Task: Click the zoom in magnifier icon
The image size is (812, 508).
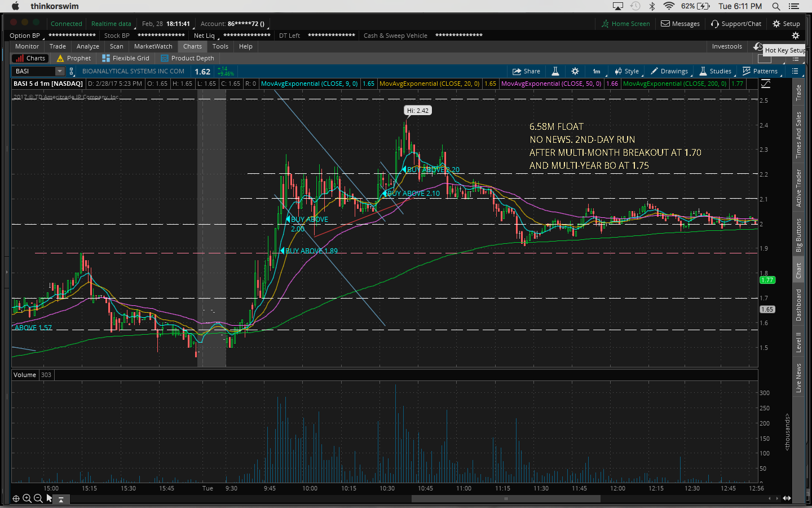Action: [x=27, y=498]
